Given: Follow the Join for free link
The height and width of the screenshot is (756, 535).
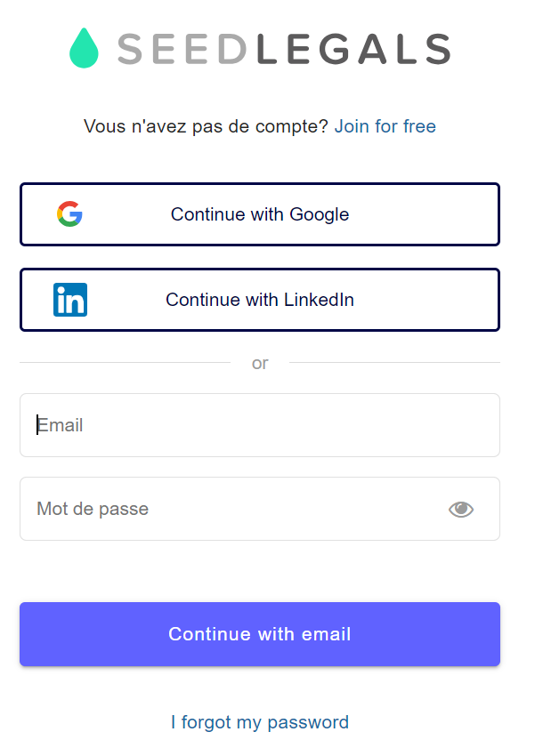Looking at the screenshot, I should click(385, 126).
